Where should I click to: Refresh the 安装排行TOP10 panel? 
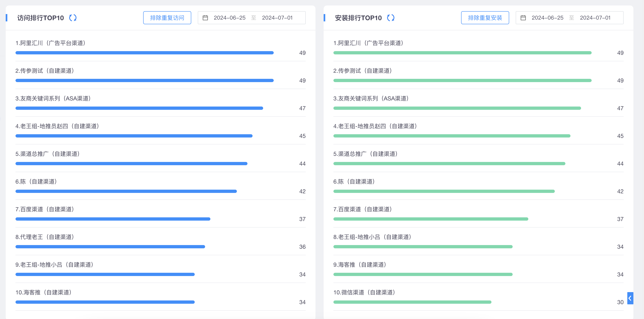click(391, 18)
